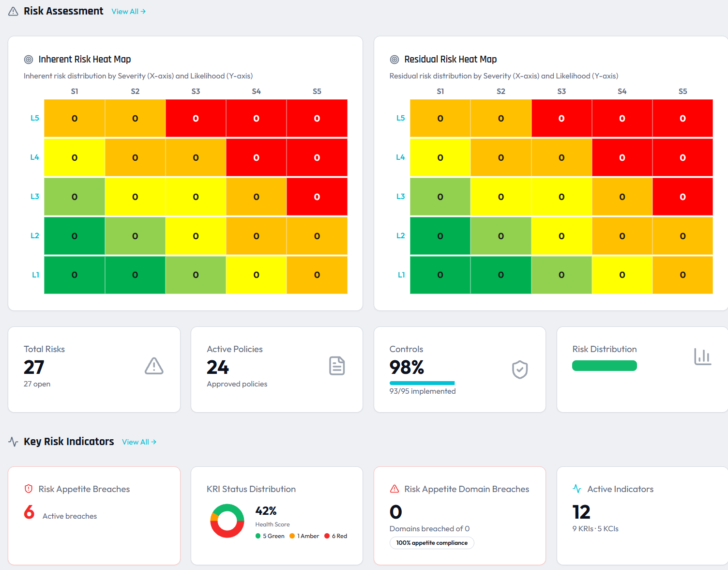The height and width of the screenshot is (570, 728).
Task: Select inherent heat map cell L1 S5
Action: coord(317,275)
